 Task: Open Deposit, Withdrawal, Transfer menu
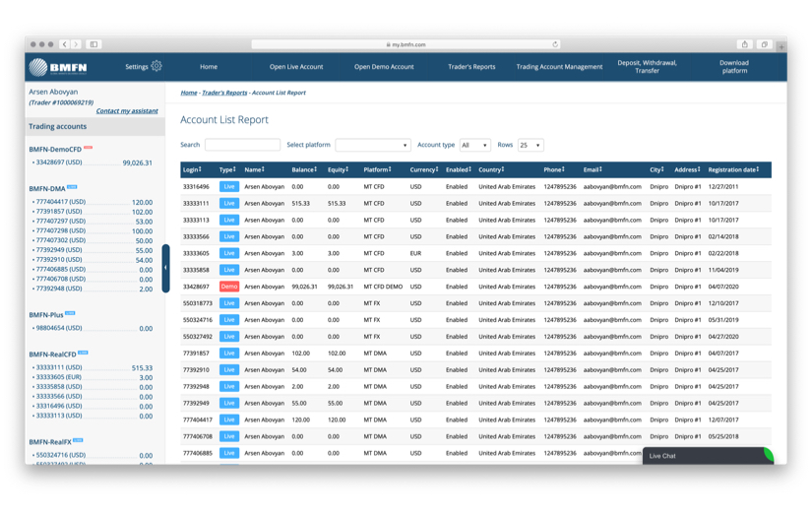pyautogui.click(x=647, y=67)
